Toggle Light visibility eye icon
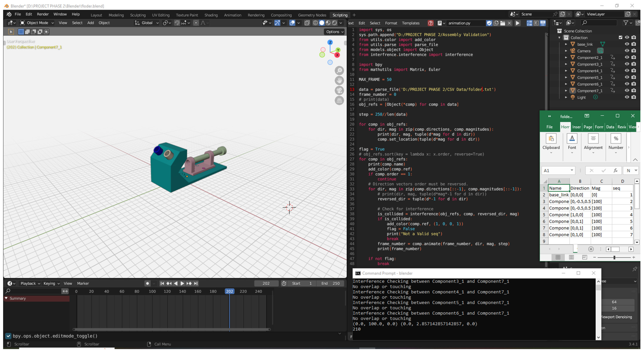The image size is (644, 354). tap(627, 97)
